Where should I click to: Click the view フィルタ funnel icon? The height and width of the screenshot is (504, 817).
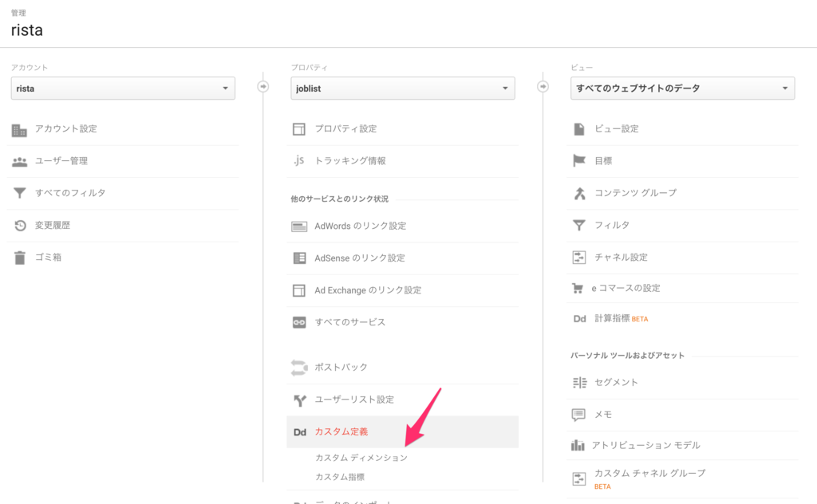579,225
